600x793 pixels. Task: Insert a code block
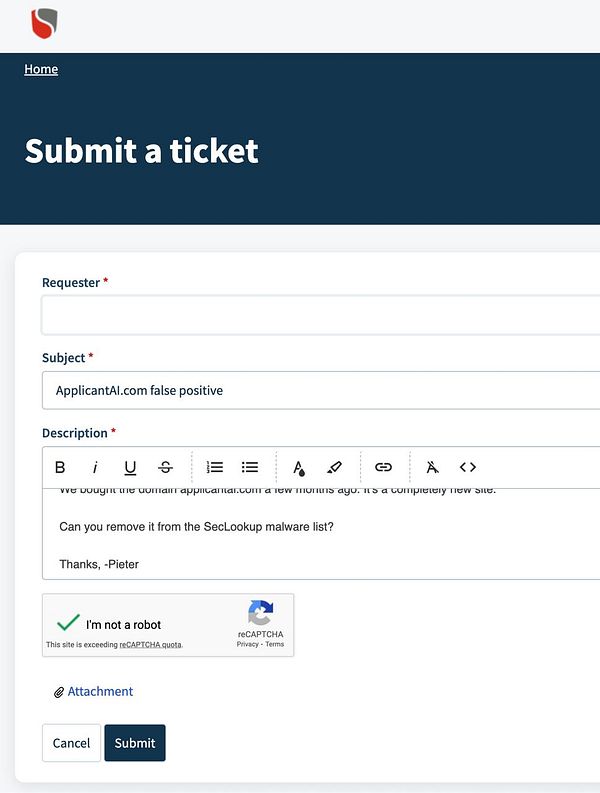pos(467,467)
